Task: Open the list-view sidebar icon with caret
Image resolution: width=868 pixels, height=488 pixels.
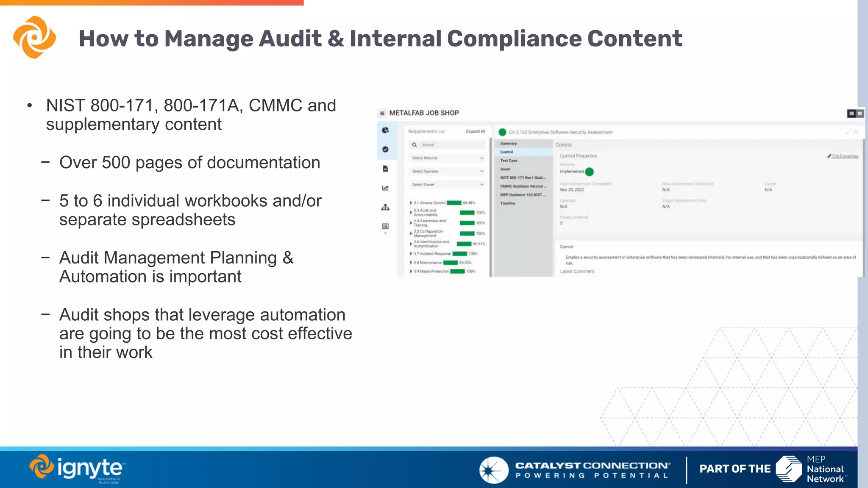Action: 385,227
